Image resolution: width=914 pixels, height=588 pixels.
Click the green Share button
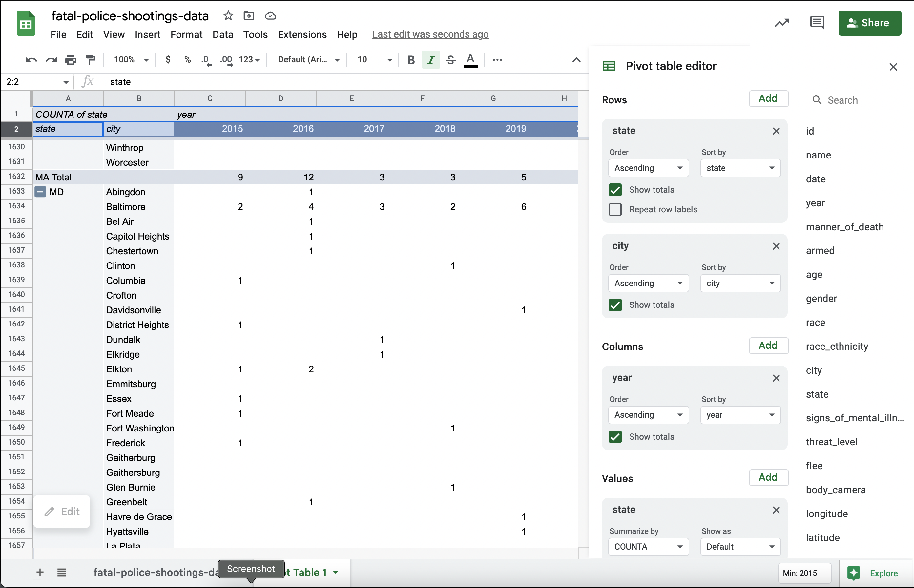(x=869, y=23)
